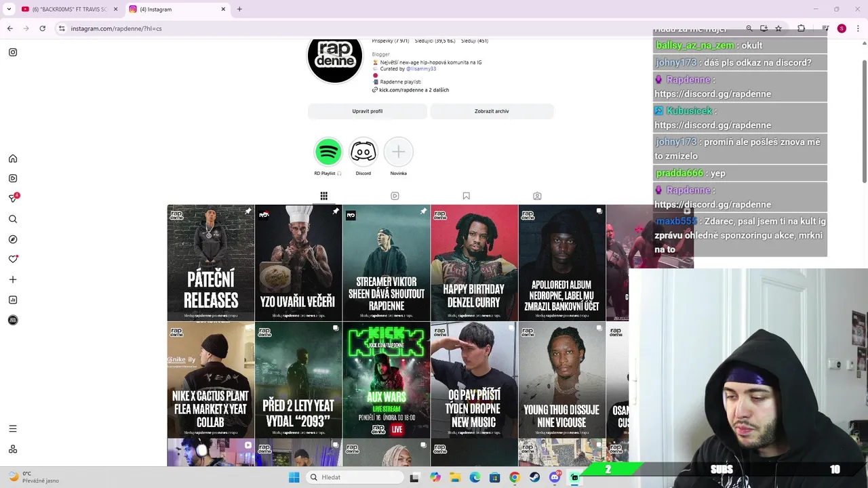Open Microsoft Edge from the taskbar
868x488 pixels.
tap(475, 477)
